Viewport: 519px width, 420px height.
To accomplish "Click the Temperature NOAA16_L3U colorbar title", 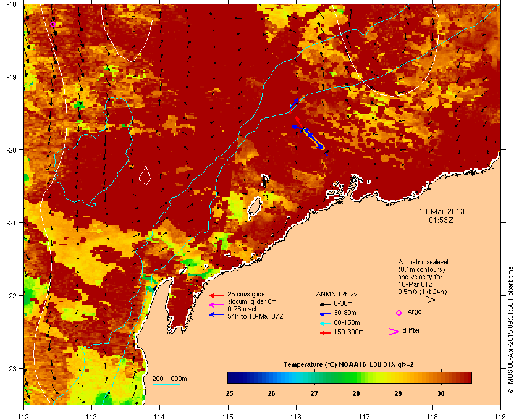I will (x=348, y=365).
